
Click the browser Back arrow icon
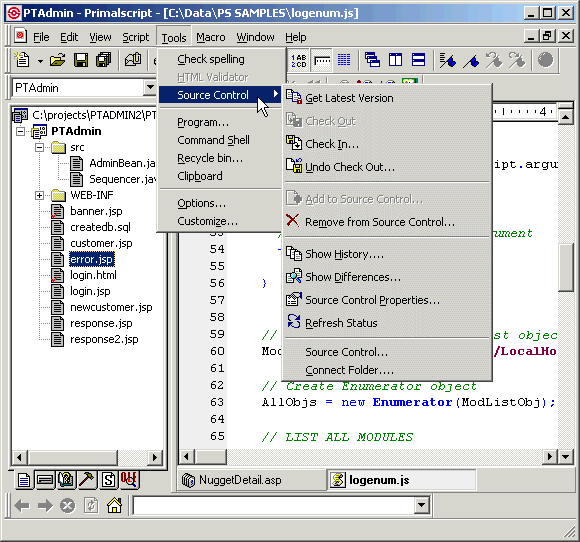(x=22, y=506)
